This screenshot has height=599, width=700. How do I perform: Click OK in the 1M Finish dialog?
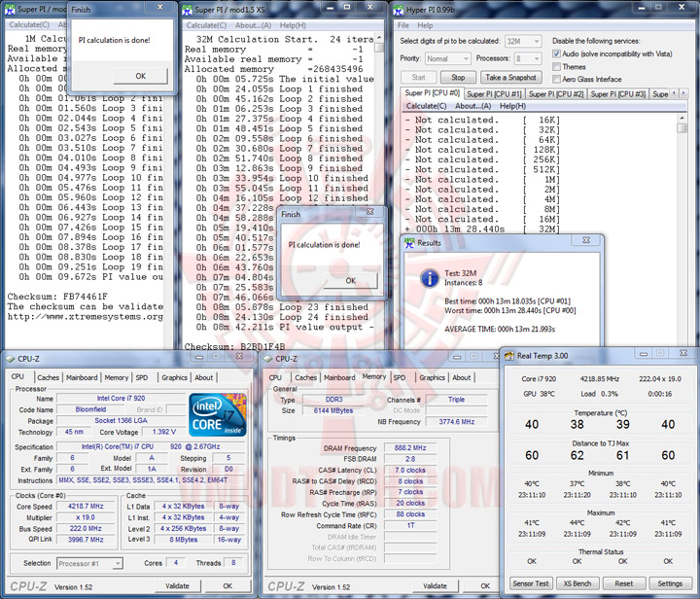click(x=141, y=76)
